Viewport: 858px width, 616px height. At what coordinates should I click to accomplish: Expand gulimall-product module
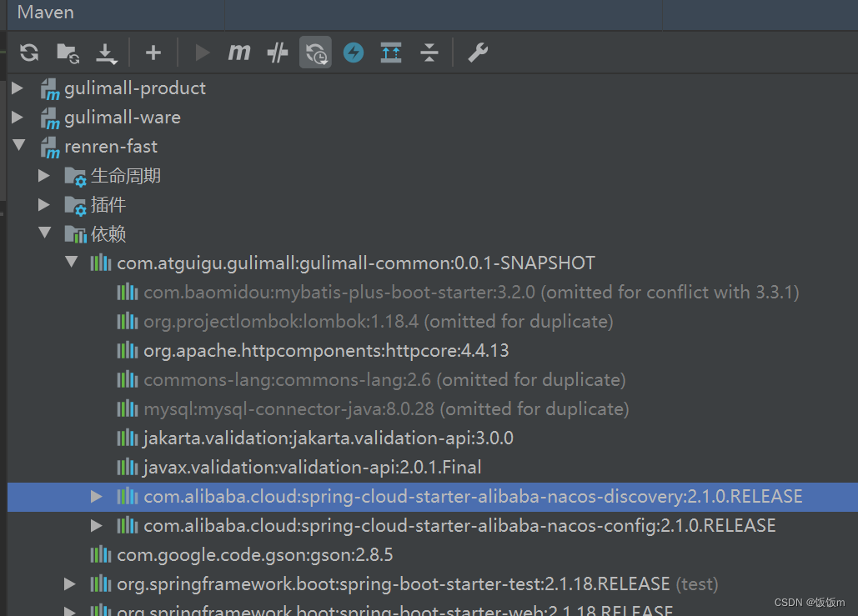[18, 88]
